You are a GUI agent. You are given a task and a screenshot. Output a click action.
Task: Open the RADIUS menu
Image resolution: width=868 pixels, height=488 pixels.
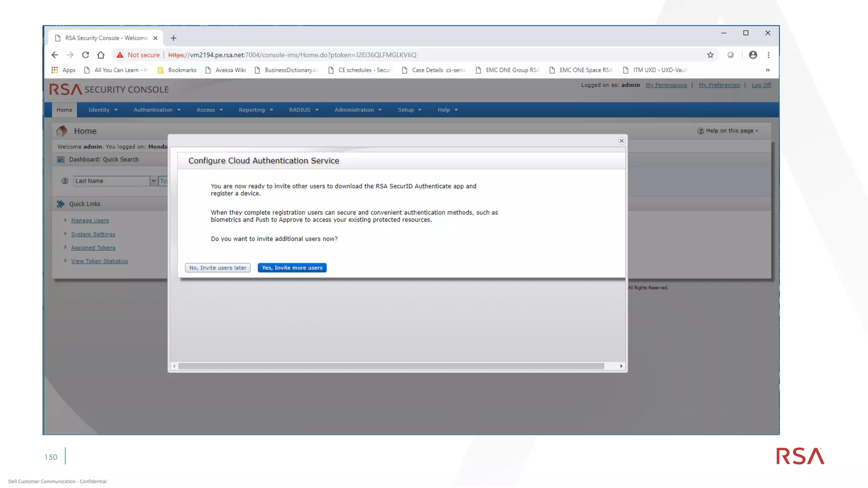[304, 110]
